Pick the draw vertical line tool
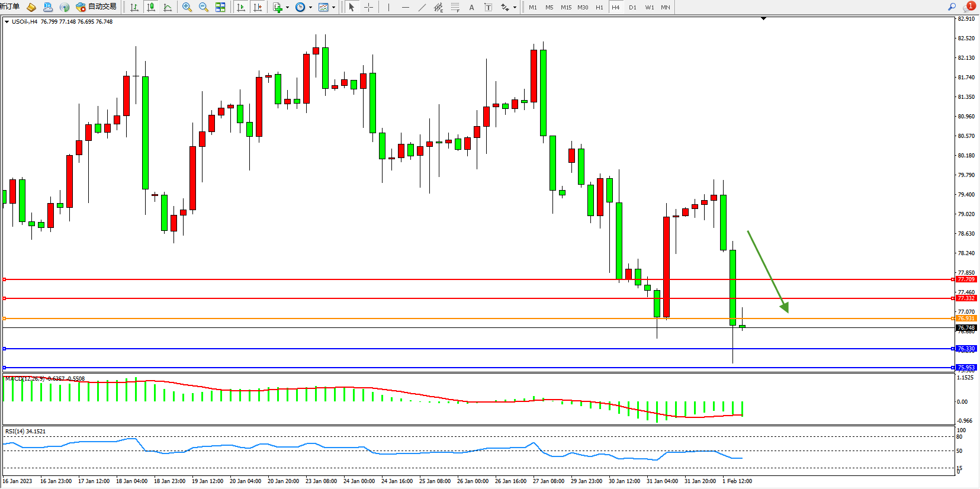 pyautogui.click(x=388, y=7)
